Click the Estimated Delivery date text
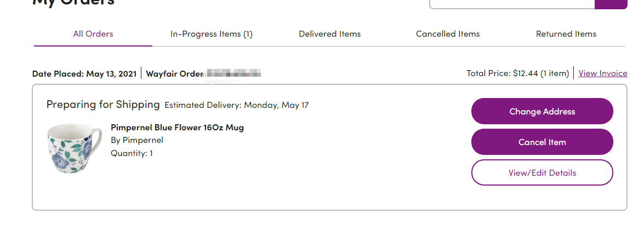Image resolution: width=644 pixels, height=225 pixels. [x=237, y=105]
